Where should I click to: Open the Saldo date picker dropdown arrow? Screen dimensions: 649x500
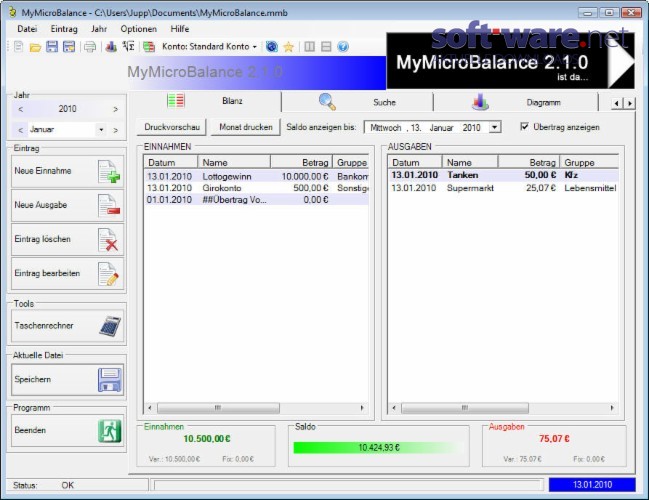[x=495, y=127]
